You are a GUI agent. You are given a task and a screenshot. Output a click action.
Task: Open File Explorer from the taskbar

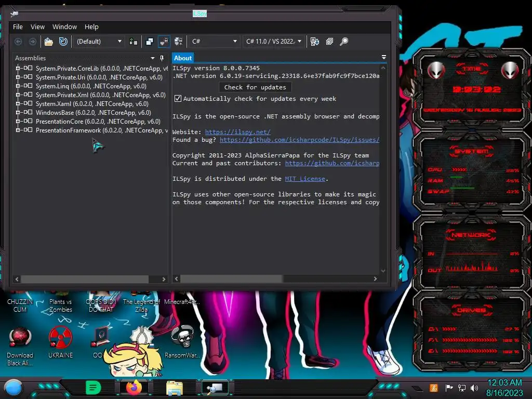coord(175,388)
